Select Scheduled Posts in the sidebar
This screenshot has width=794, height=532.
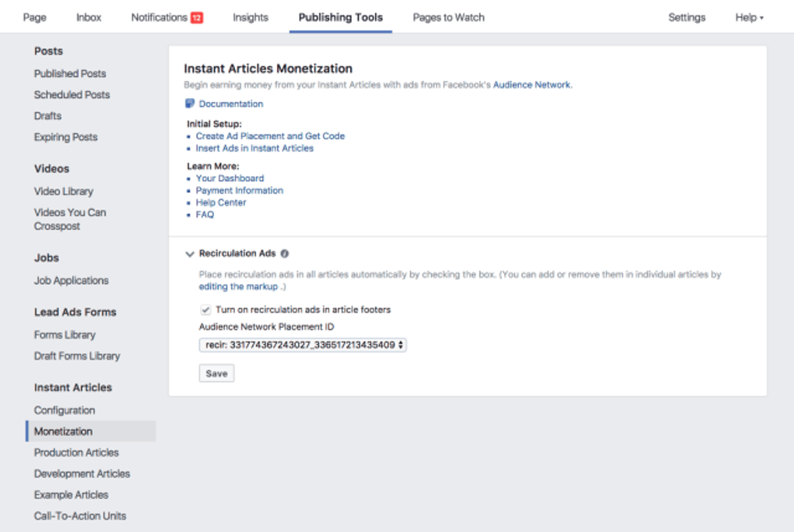(71, 95)
